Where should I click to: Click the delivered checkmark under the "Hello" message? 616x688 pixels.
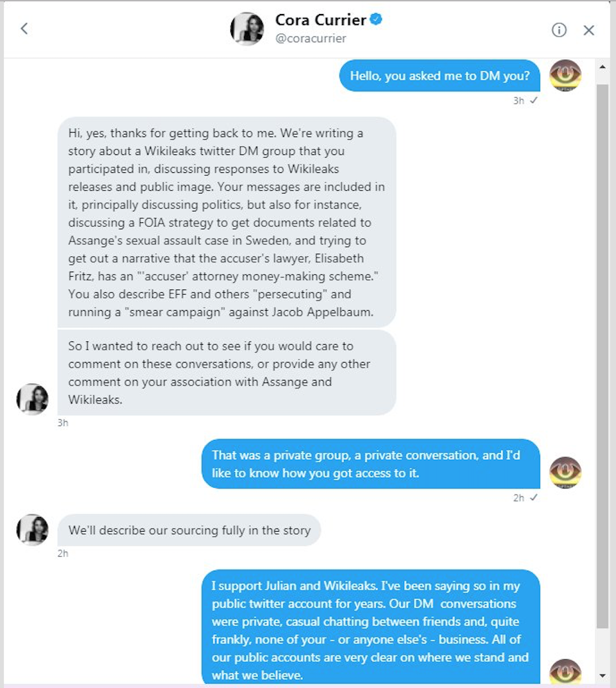tap(533, 101)
